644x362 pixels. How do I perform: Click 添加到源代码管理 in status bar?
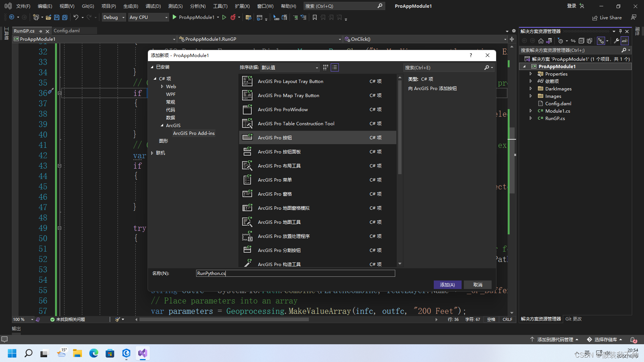point(555,339)
